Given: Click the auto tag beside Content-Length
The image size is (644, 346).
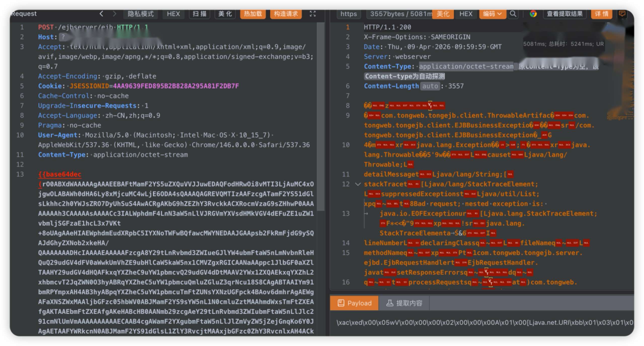Looking at the screenshot, I should coord(430,86).
